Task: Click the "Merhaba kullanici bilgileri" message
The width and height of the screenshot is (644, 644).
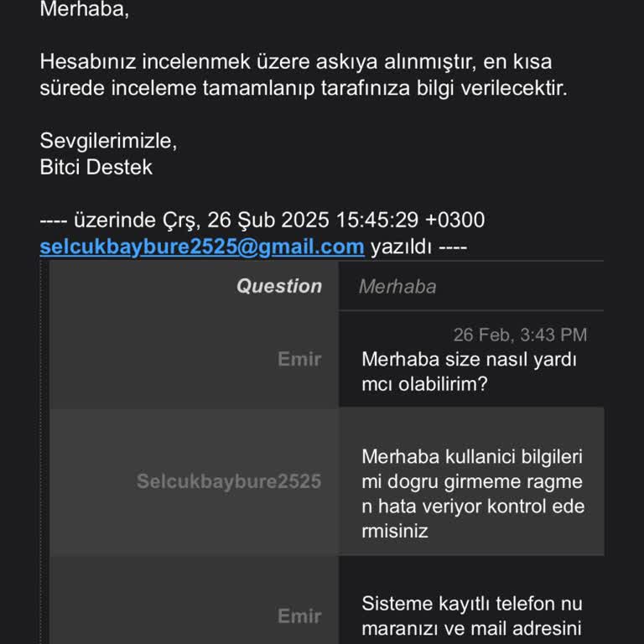Action: (471, 457)
